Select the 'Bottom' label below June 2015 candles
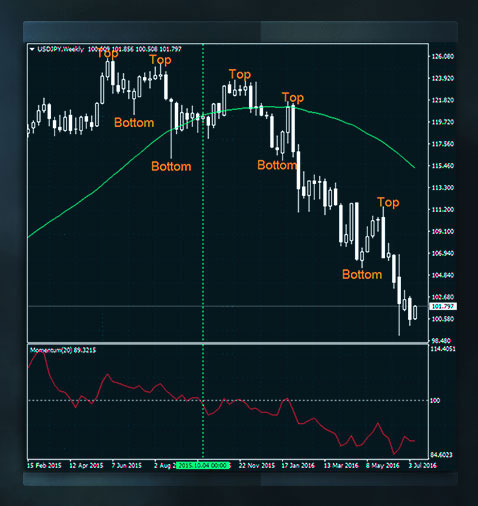 pos(134,122)
